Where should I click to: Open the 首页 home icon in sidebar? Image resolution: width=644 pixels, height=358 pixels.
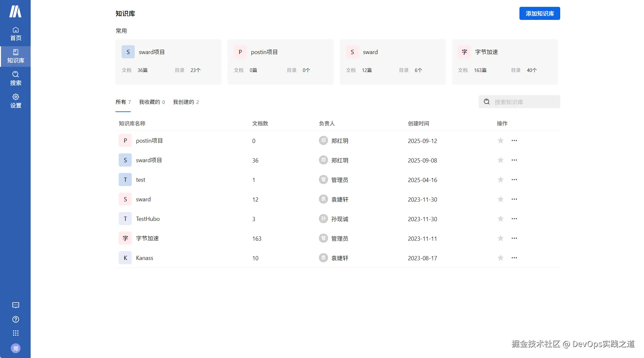(x=15, y=34)
